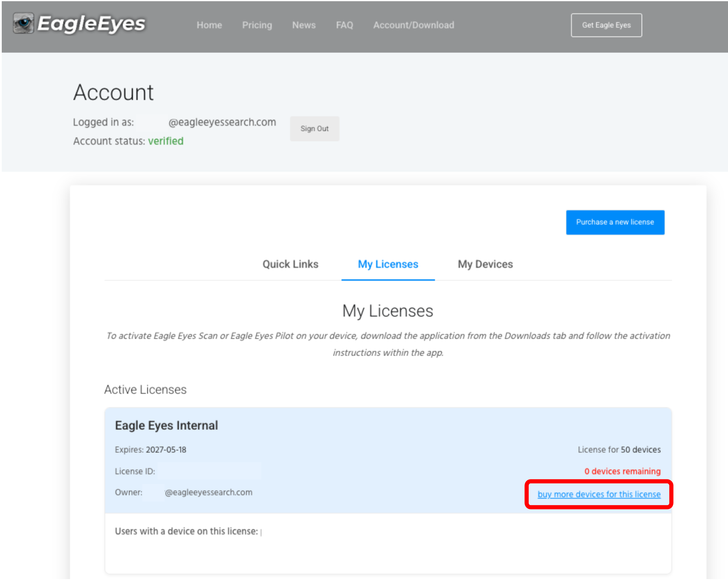
Task: Select the My Licenses tab
Action: pos(388,264)
